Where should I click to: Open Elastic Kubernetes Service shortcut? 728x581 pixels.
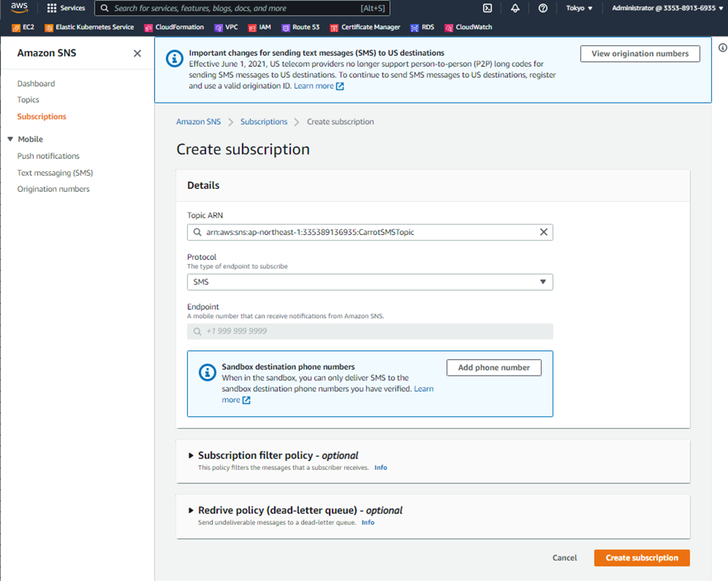[x=89, y=27]
